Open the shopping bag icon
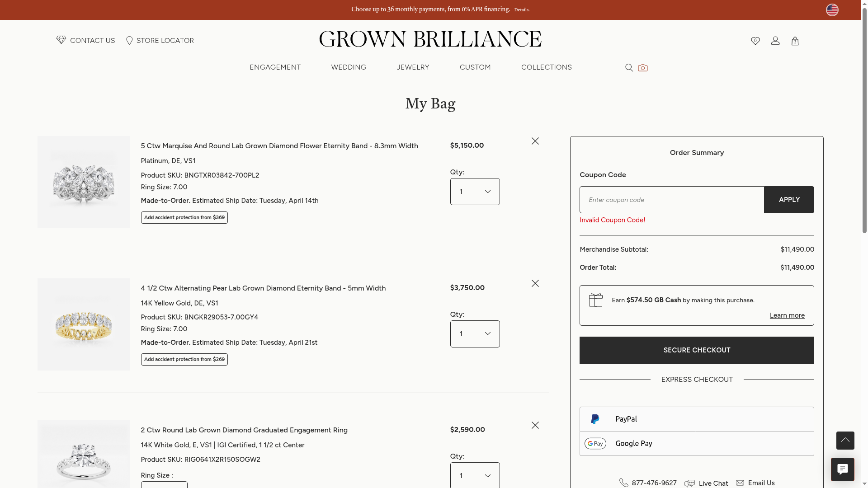Image resolution: width=868 pixels, height=488 pixels. (x=795, y=41)
